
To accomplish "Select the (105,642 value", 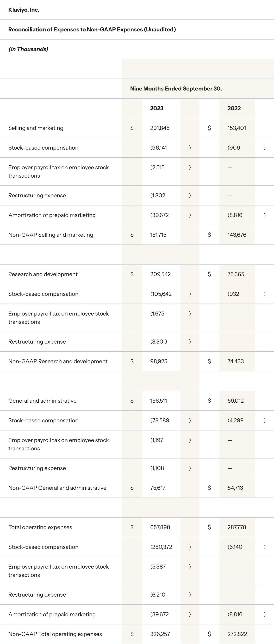I will pos(161,294).
